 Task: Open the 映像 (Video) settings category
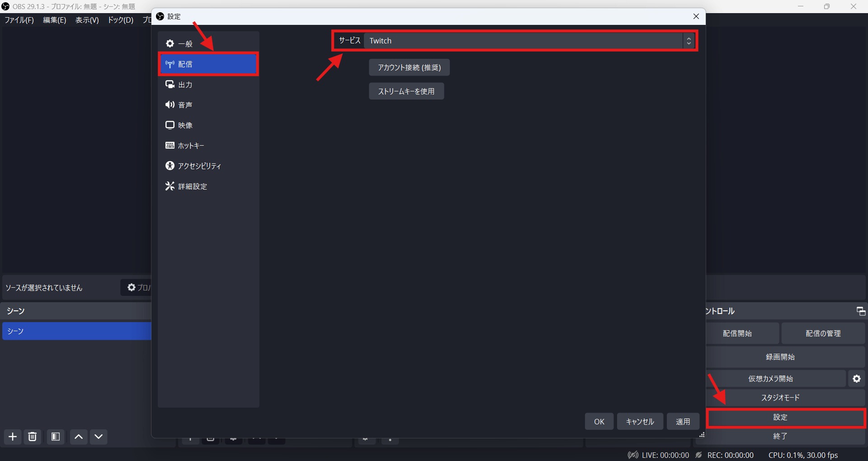tap(208, 125)
